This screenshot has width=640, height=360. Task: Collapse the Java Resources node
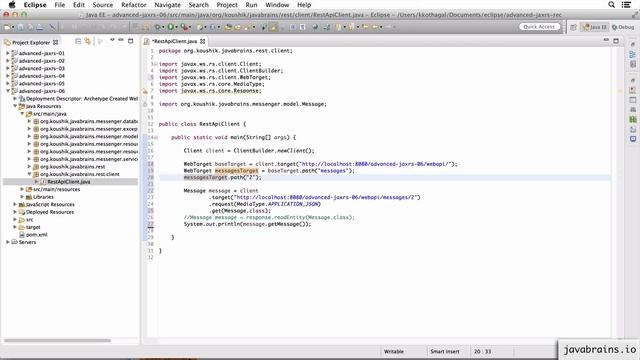pos(15,106)
